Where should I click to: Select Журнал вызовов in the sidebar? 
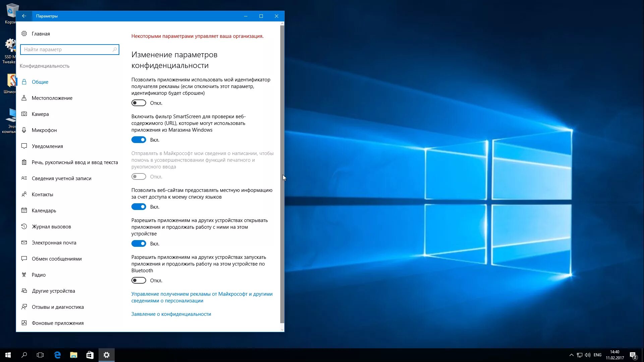[x=51, y=227]
